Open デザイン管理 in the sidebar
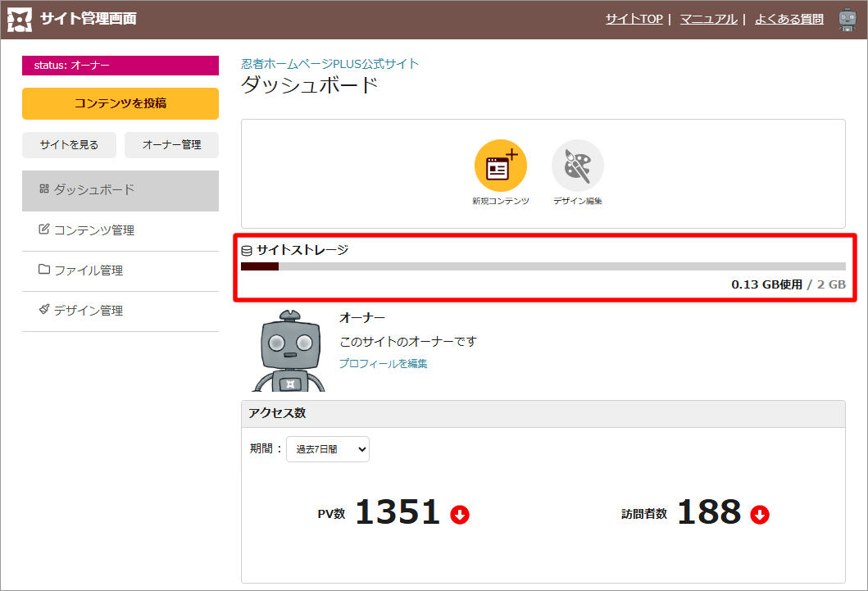This screenshot has width=868, height=591. 120,311
